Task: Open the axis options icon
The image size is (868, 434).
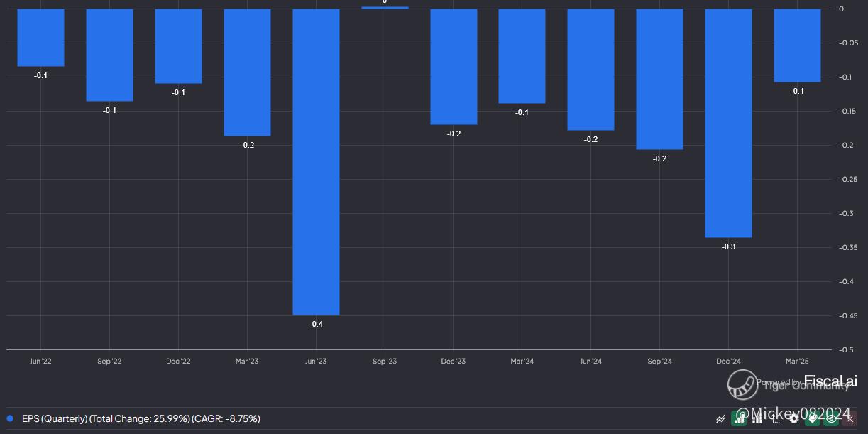Action: pyautogui.click(x=776, y=419)
